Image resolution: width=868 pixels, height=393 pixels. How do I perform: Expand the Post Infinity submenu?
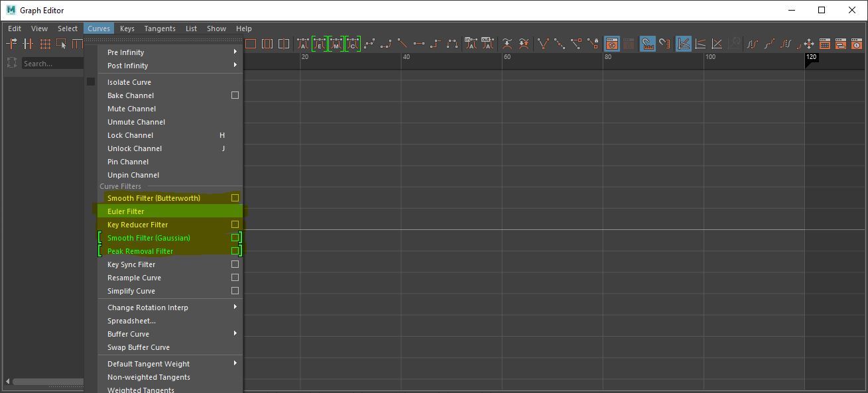170,66
